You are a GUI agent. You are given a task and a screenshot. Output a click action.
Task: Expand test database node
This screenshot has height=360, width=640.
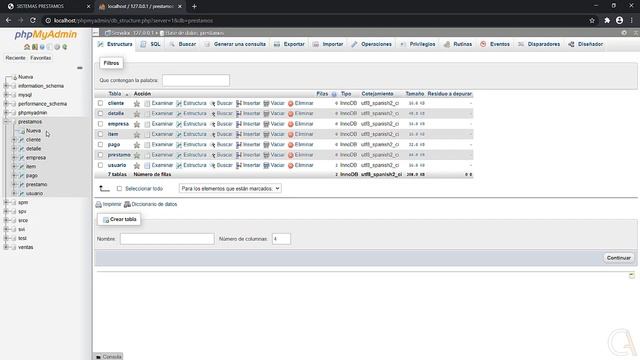coord(6,238)
